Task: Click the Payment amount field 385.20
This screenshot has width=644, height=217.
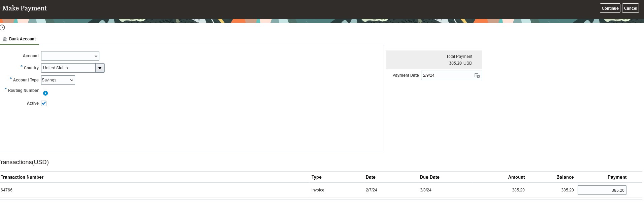Action: (602, 190)
